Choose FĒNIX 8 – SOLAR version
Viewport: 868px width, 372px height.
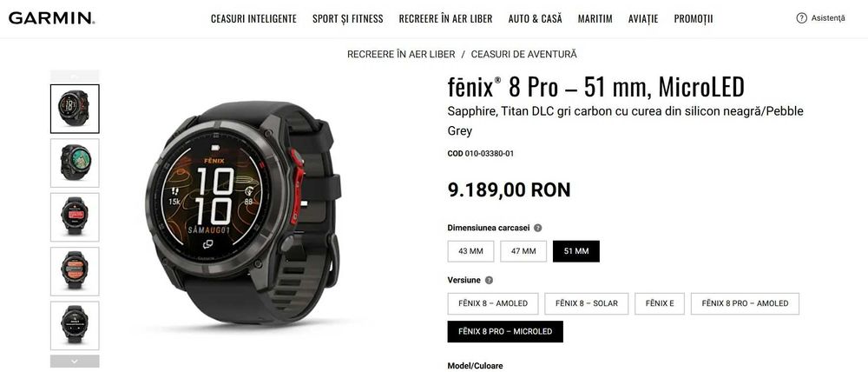click(586, 304)
